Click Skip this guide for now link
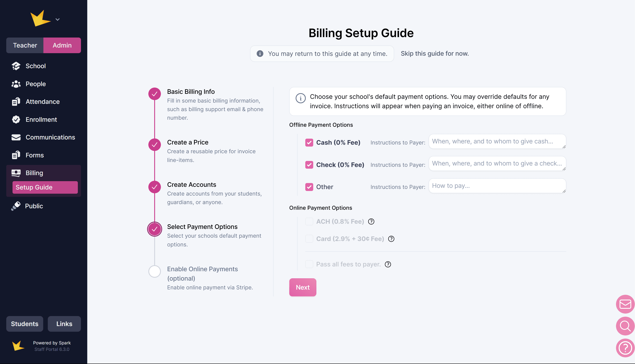The width and height of the screenshot is (635, 364). click(435, 54)
